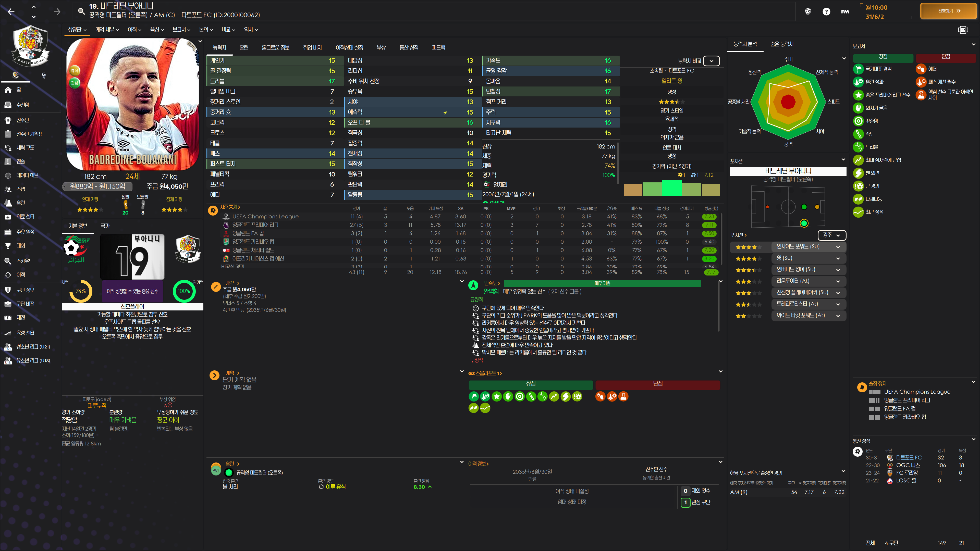Open the 능력치 비교 dropdown
Image resolution: width=980 pixels, height=551 pixels.
coord(712,61)
